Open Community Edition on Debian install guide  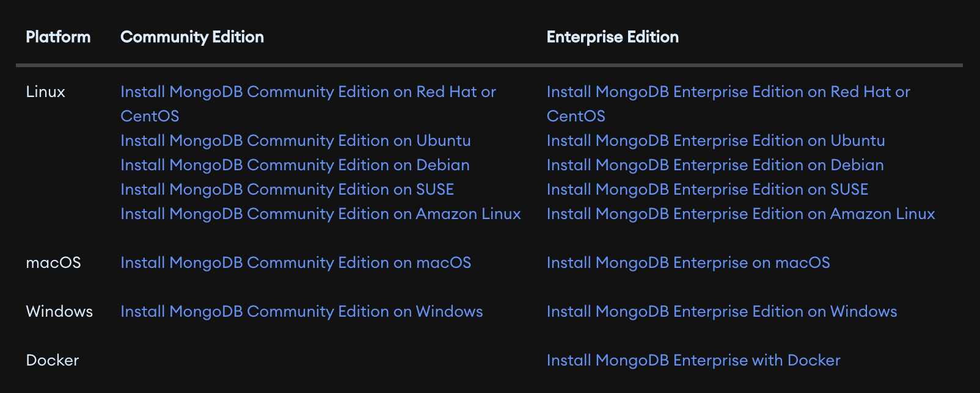click(x=295, y=165)
